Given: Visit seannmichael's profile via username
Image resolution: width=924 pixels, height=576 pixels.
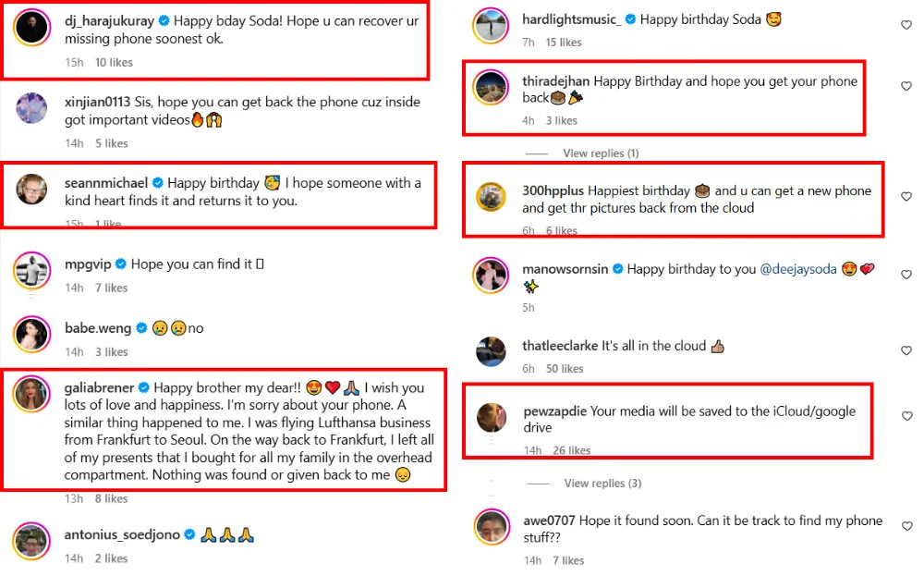Looking at the screenshot, I should [x=106, y=183].
